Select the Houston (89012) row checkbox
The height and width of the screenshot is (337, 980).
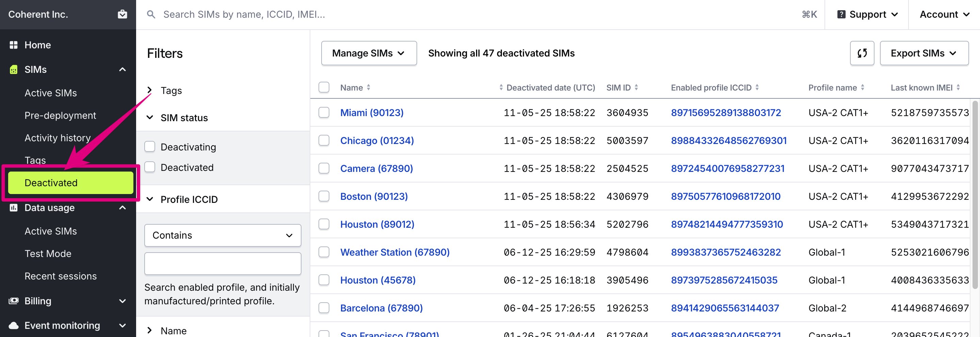pos(324,224)
